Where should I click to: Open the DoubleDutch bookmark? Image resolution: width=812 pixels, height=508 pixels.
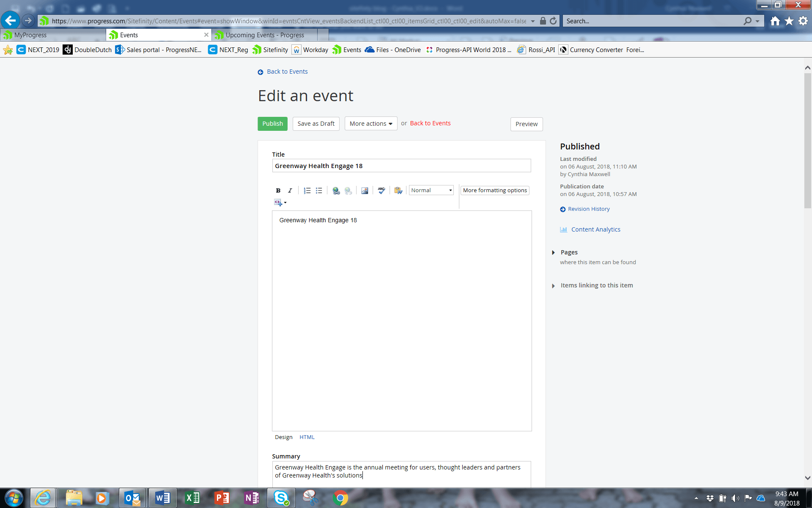pyautogui.click(x=88, y=50)
